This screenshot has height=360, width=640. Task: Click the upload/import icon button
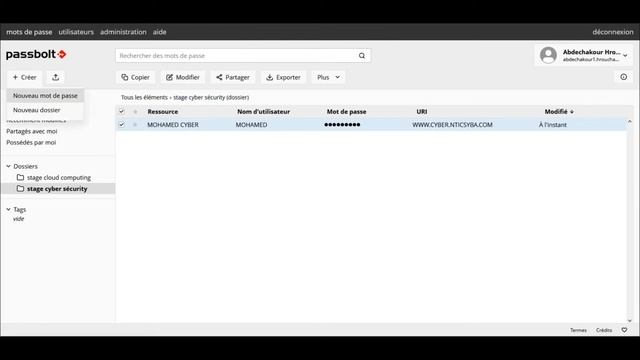coord(56,77)
